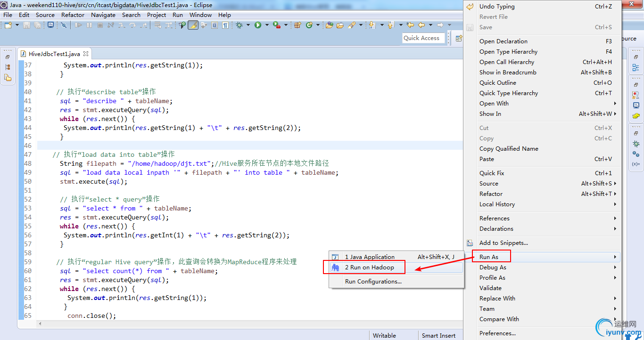Viewport: 644px width, 340px height.
Task: Click the Quick Access search field
Action: pos(423,38)
